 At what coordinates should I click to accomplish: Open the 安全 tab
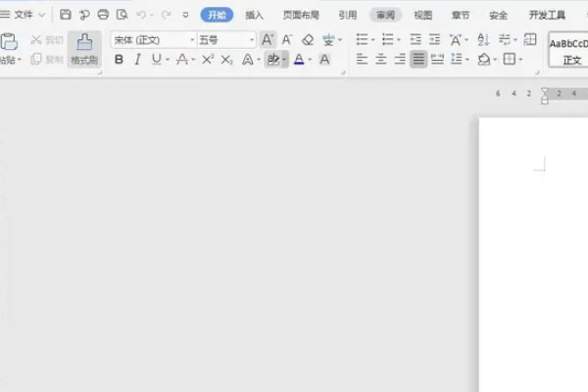498,15
